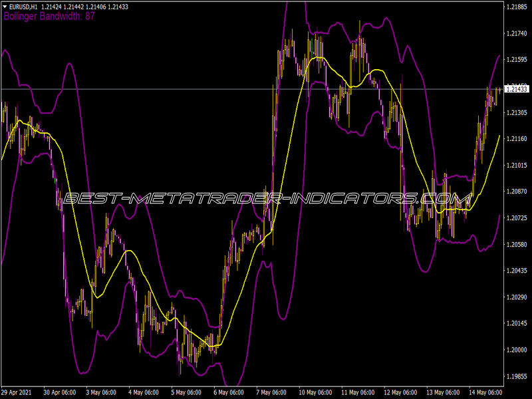Click the 1.21015 price scale label
Image resolution: width=532 pixels, height=399 pixels.
517,165
